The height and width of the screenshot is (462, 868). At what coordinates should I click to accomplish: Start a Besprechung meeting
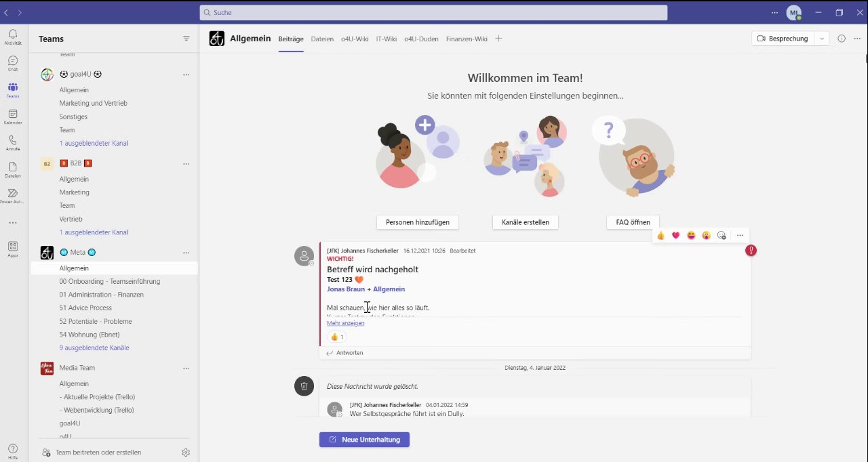783,39
